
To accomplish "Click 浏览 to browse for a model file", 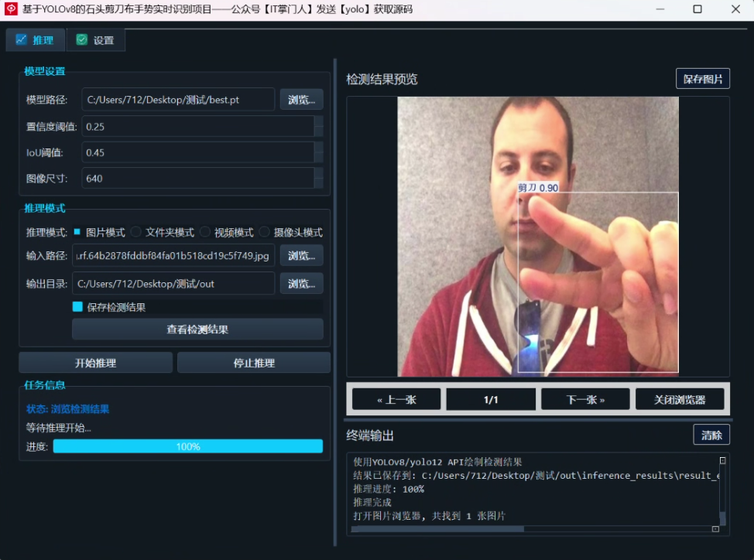I will click(300, 99).
